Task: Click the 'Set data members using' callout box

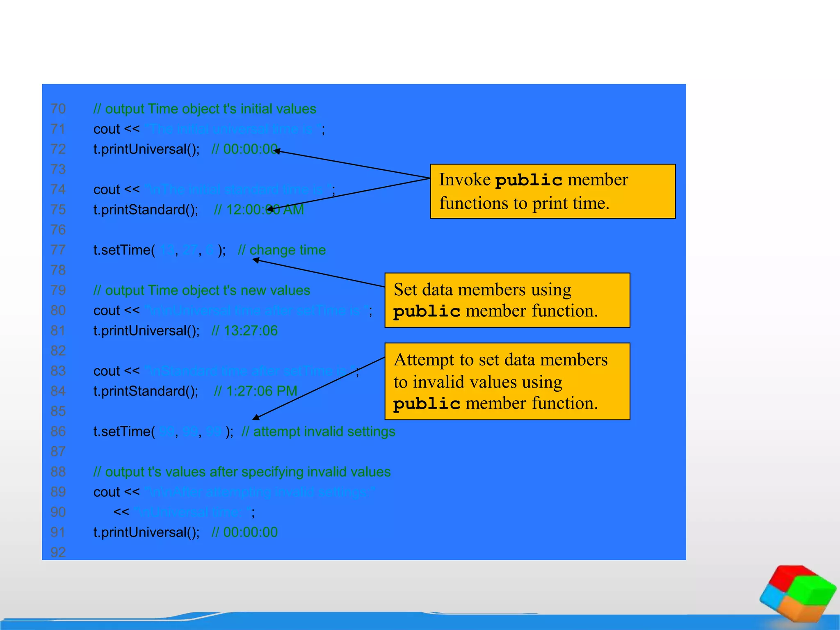Action: pyautogui.click(x=507, y=300)
